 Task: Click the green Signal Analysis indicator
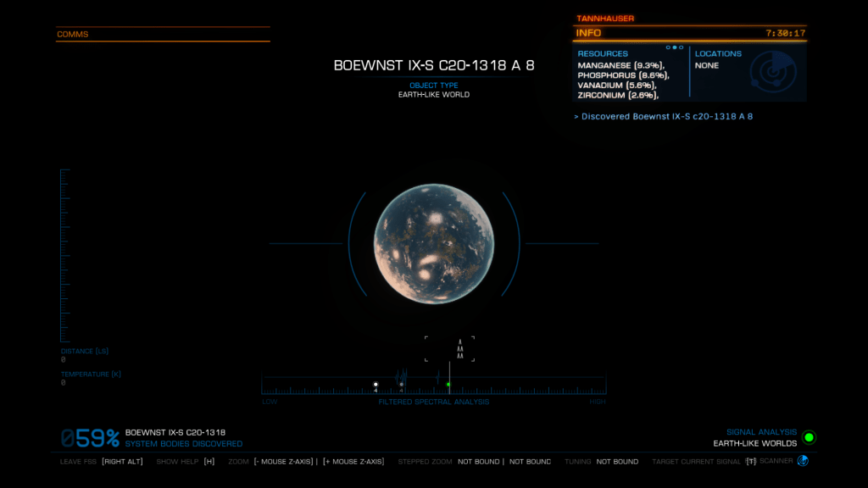click(809, 437)
